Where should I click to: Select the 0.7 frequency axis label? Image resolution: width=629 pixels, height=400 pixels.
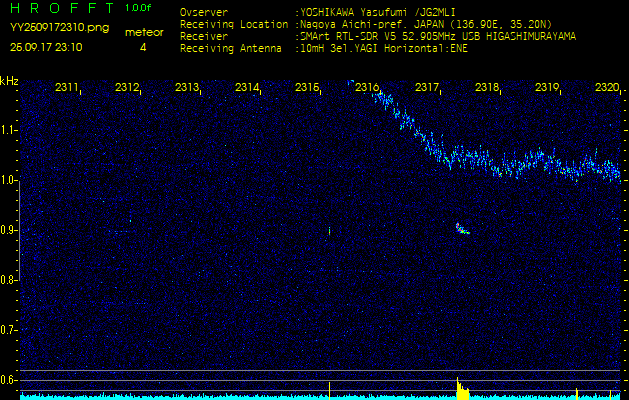pyautogui.click(x=9, y=329)
